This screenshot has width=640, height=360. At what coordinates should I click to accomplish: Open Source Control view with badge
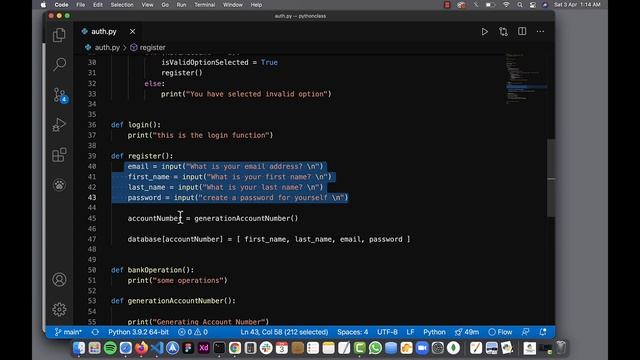(x=60, y=95)
